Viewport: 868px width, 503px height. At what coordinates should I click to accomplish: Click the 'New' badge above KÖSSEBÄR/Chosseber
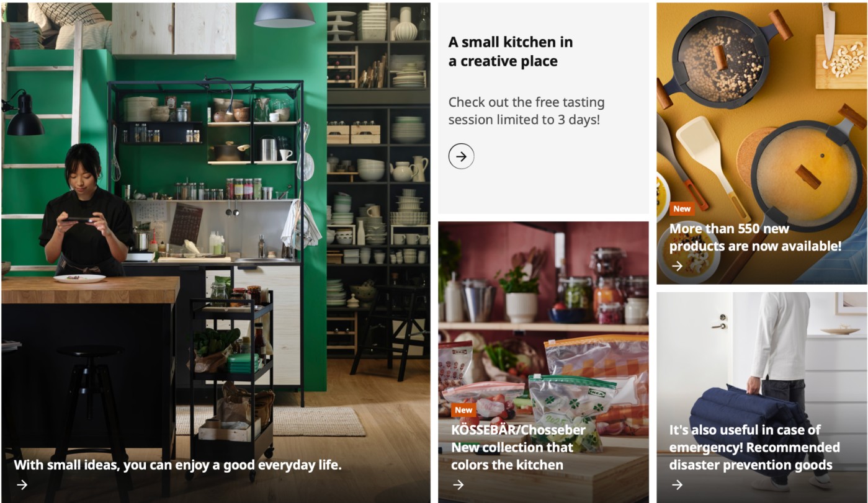[x=463, y=410]
